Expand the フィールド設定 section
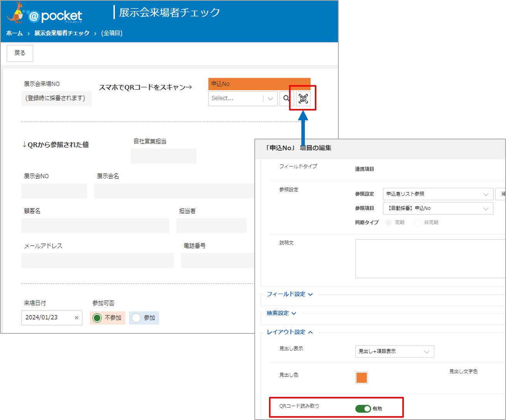The height and width of the screenshot is (420, 506). [290, 294]
